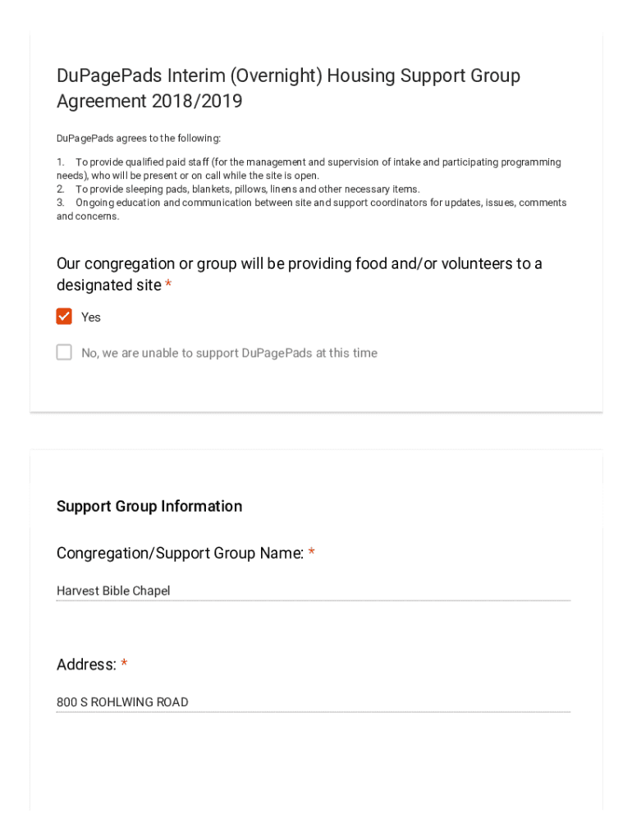Click the "Yes" option label
Screen dimensions: 632x840
click(91, 317)
